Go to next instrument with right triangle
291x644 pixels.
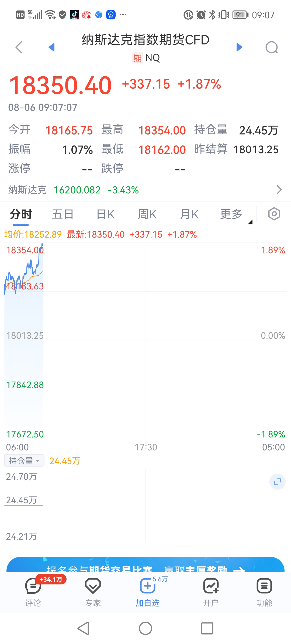[239, 47]
